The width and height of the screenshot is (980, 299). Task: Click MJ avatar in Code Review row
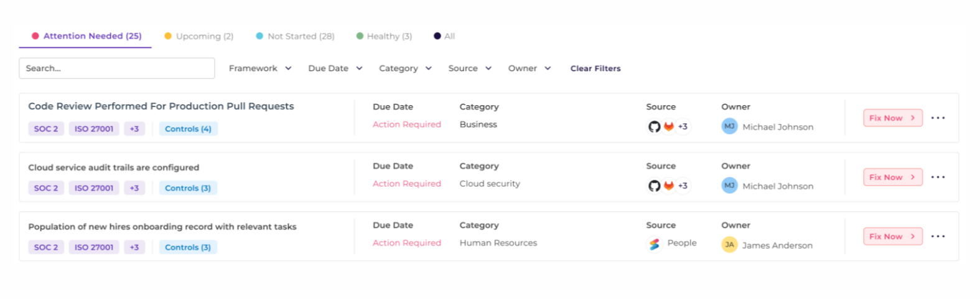click(729, 126)
